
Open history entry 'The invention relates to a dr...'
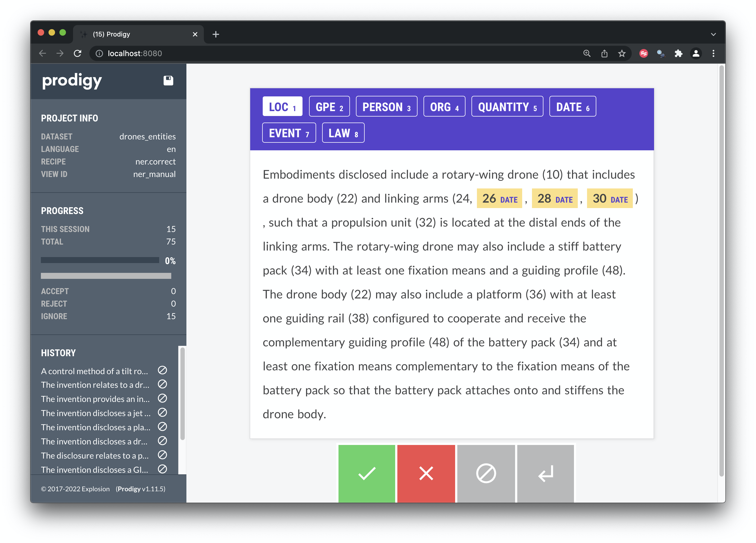coord(95,385)
